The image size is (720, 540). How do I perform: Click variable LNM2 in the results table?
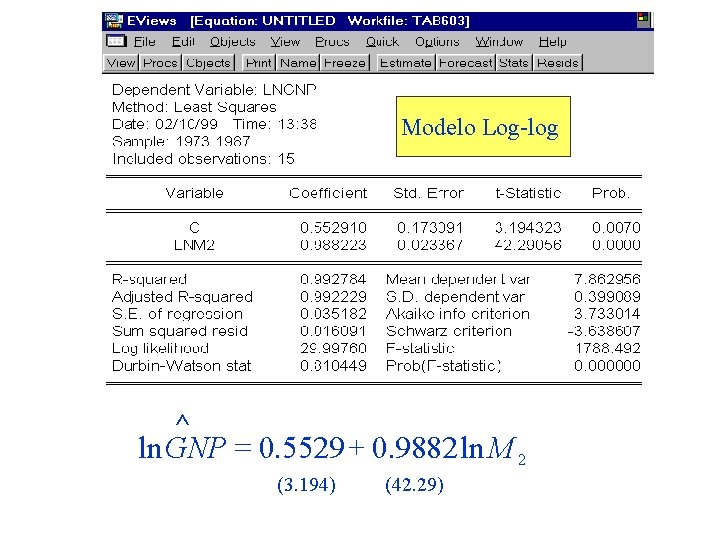pyautogui.click(x=194, y=245)
